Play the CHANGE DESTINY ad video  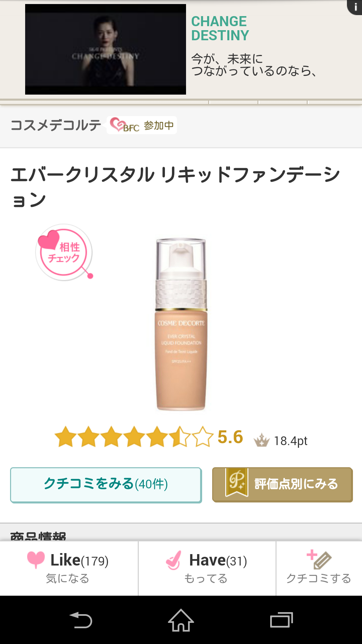106,49
